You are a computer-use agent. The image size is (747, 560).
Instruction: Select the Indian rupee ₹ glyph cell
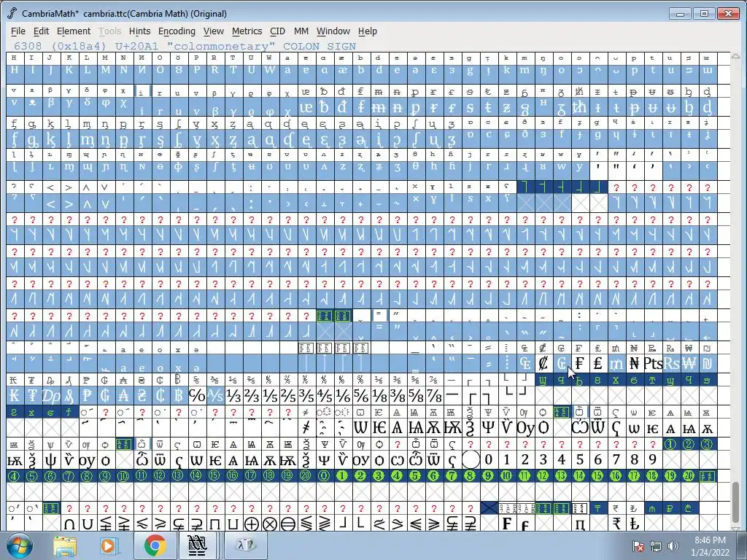point(616,524)
